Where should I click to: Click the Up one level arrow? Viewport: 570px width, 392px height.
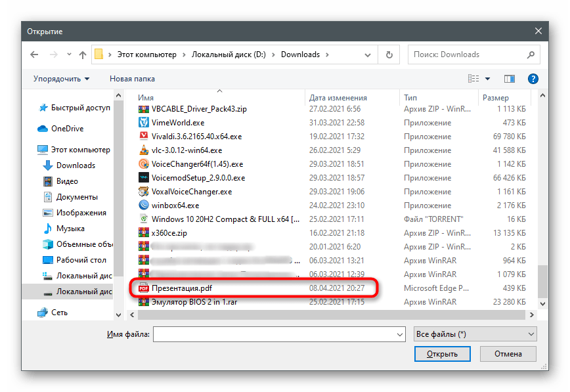coord(83,54)
